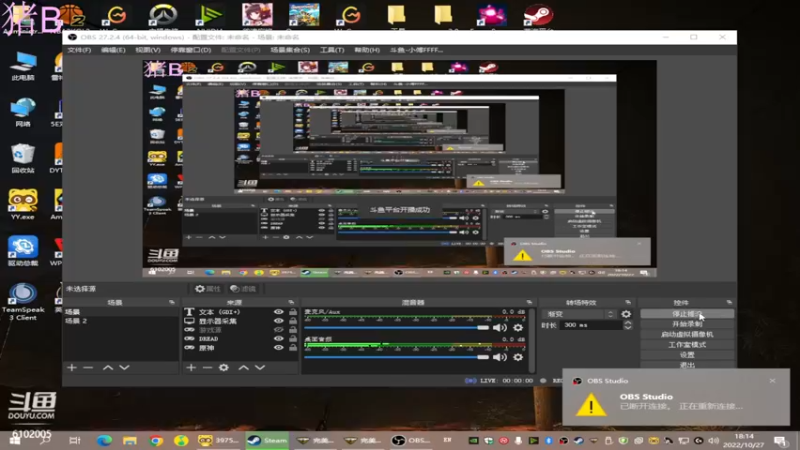
Task: Toggle visibility of 显示器采集 source
Action: tap(279, 321)
